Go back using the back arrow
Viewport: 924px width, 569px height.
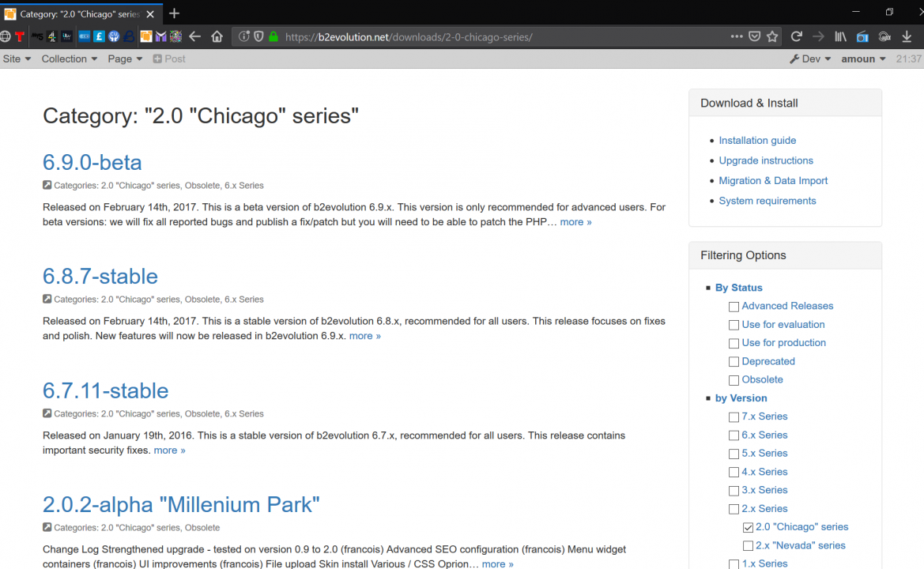click(195, 36)
